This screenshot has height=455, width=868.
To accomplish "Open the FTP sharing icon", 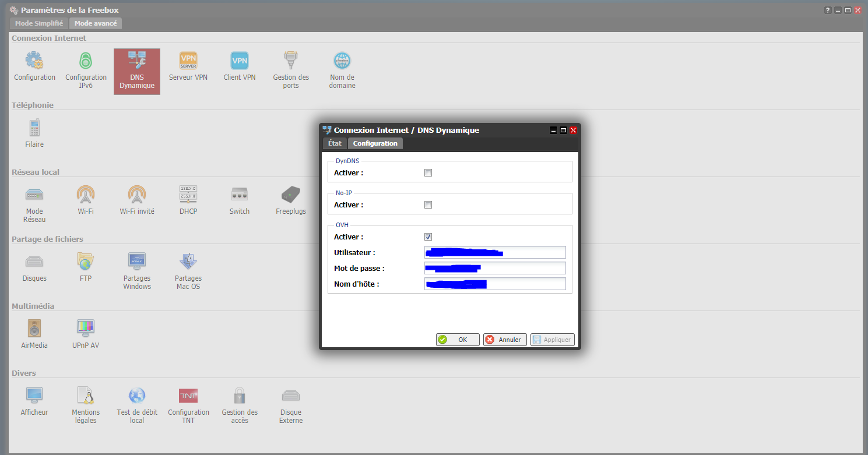I will 86,267.
